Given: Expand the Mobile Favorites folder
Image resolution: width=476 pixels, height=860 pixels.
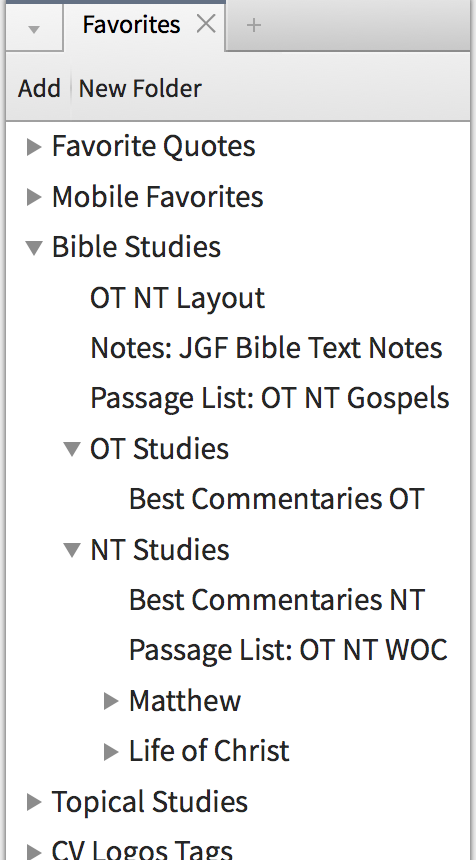Looking at the screenshot, I should (x=34, y=197).
